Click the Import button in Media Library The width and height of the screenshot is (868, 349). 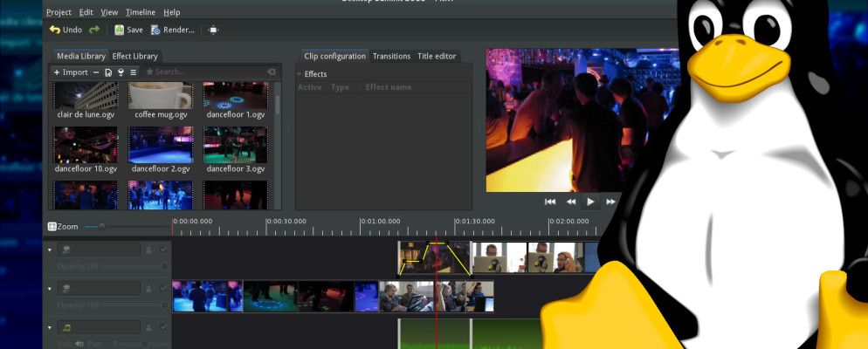click(71, 72)
